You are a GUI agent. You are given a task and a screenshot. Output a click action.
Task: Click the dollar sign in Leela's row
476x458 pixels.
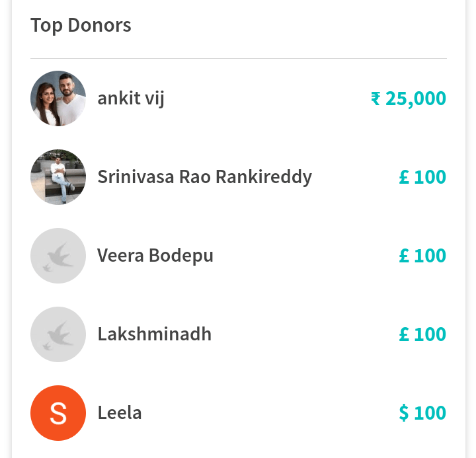tap(403, 413)
